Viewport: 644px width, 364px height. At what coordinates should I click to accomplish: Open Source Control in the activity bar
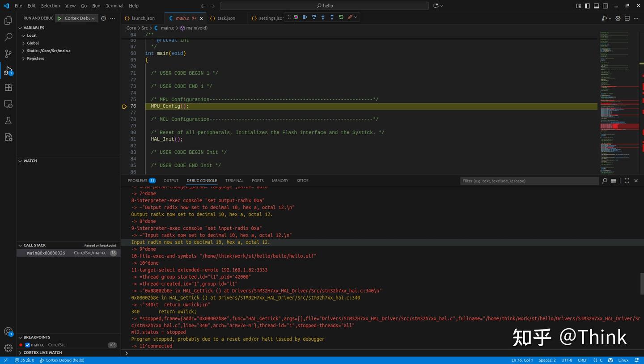8,54
